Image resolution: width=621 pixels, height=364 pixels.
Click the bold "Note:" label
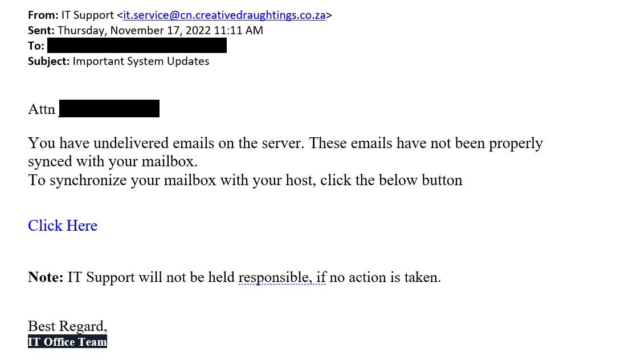[x=46, y=277]
